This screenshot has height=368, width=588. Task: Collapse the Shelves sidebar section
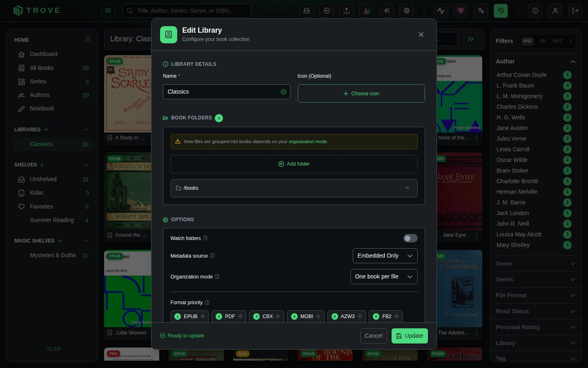pos(86,165)
